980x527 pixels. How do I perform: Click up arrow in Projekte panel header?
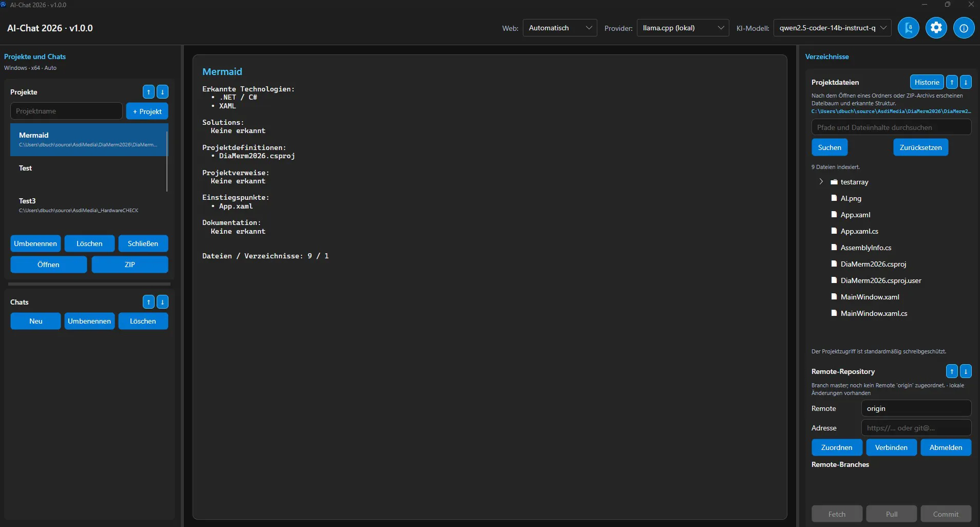click(148, 92)
